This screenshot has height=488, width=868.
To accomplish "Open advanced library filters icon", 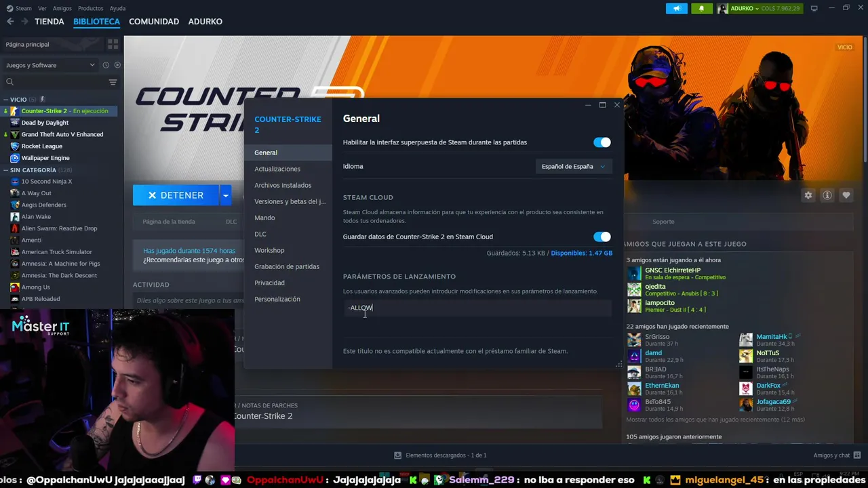I will coord(113,82).
